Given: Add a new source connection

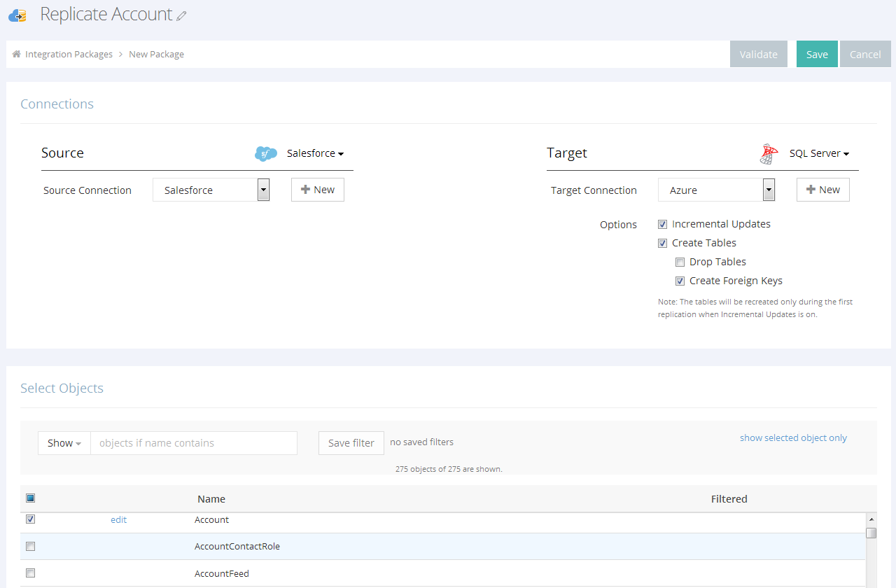Looking at the screenshot, I should [x=318, y=190].
